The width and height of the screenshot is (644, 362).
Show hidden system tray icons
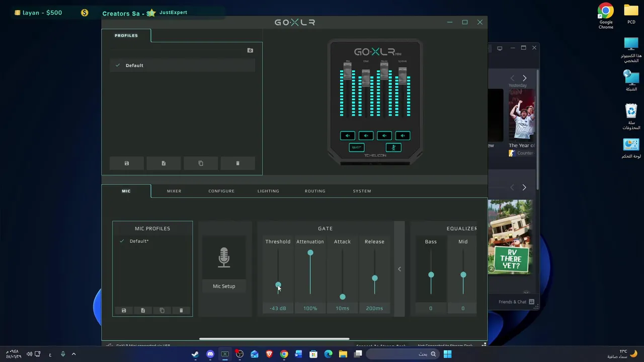[x=73, y=354]
